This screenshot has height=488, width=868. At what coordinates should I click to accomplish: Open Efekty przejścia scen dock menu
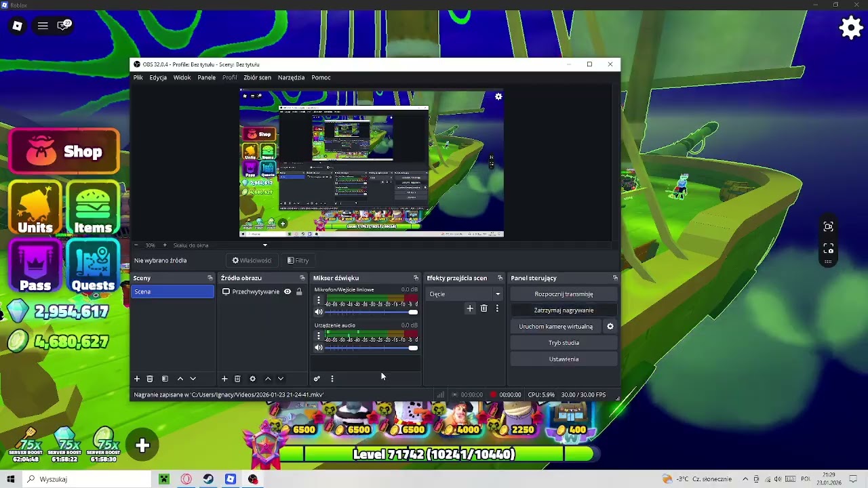tap(500, 278)
